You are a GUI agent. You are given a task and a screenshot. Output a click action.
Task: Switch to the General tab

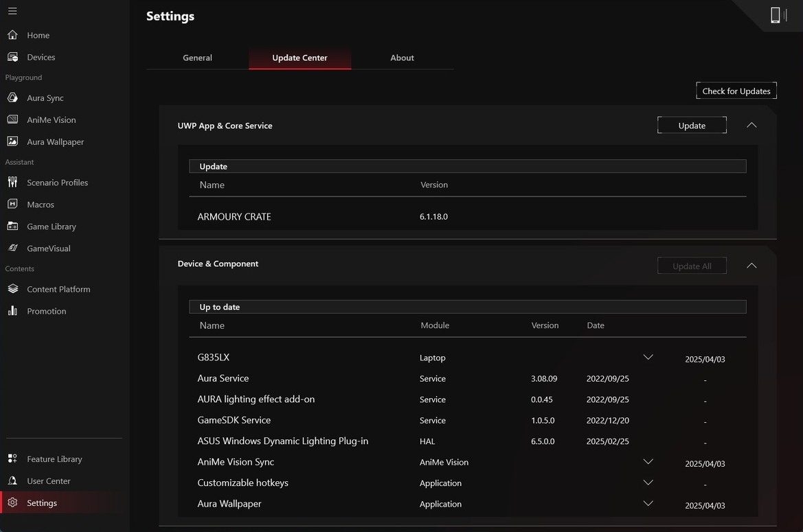[x=197, y=58]
